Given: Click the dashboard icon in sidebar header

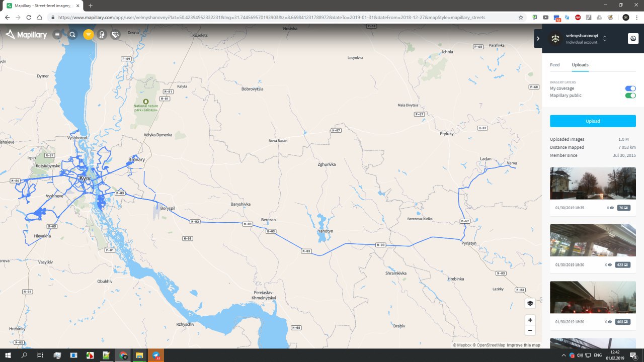Looking at the screenshot, I should [x=633, y=39].
